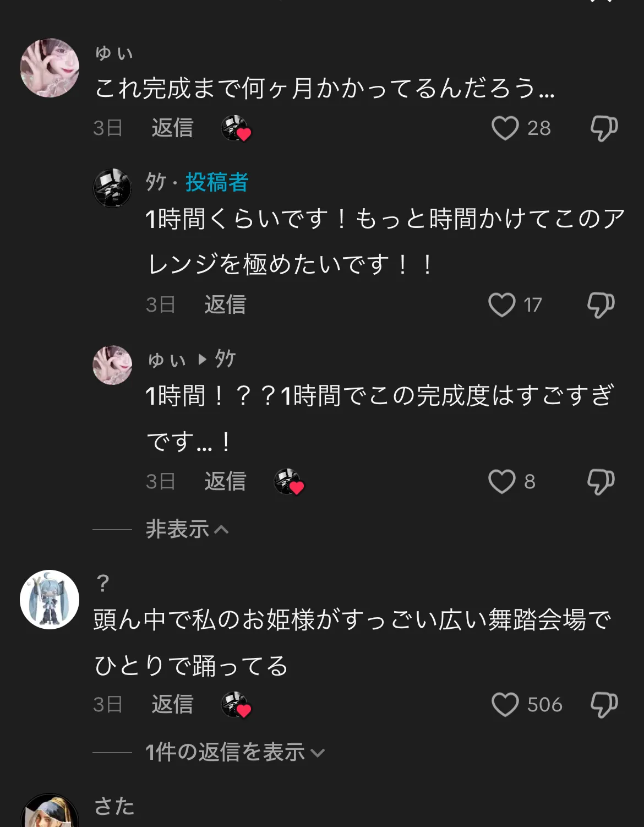The image size is (644, 827).
Task: Like ゆい's reply with 8 likes
Action: click(x=502, y=482)
